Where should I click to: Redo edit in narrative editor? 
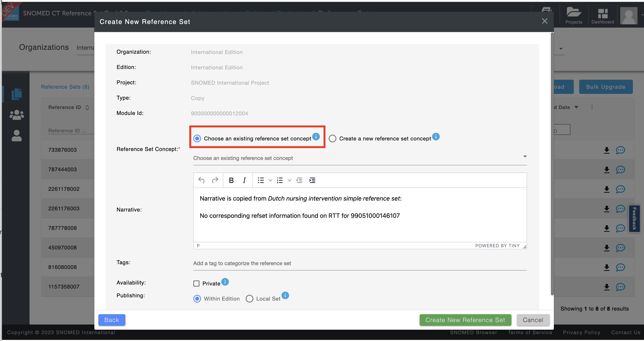coord(215,180)
